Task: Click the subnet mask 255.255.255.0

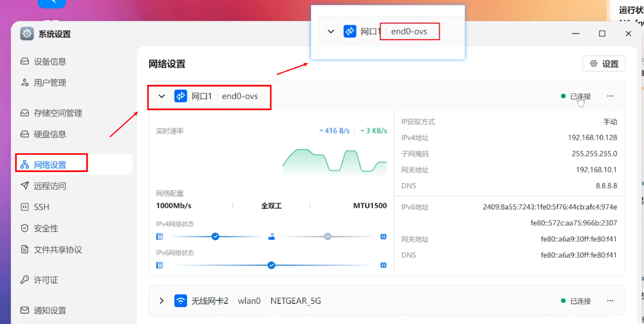Action: point(594,154)
